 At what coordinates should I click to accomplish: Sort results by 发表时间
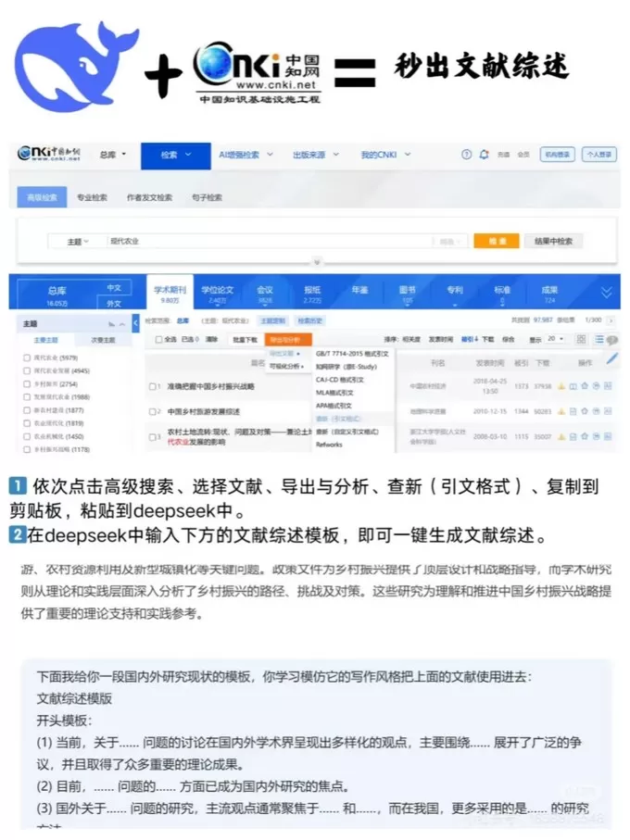click(442, 339)
